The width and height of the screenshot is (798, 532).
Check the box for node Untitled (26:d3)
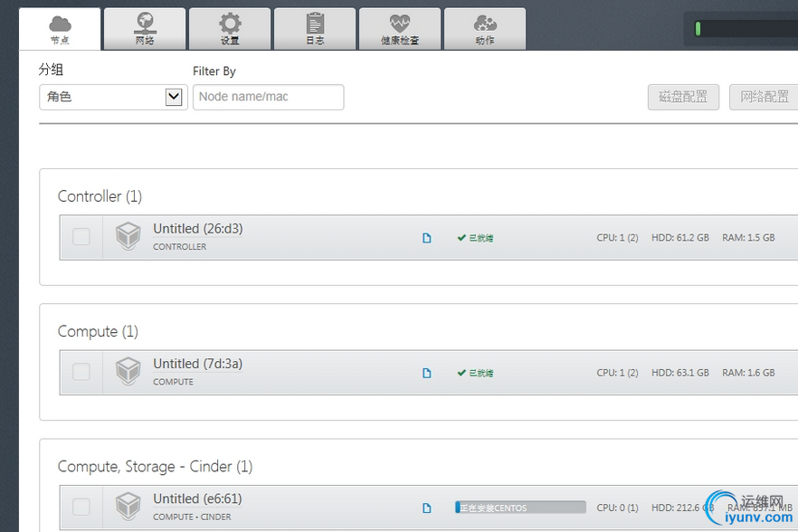point(81,237)
